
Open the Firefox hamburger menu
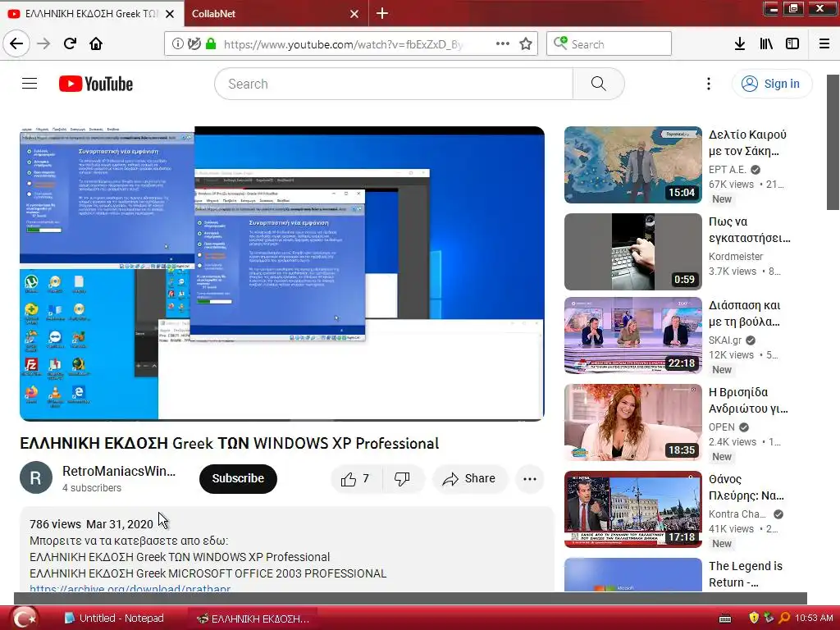[824, 44]
